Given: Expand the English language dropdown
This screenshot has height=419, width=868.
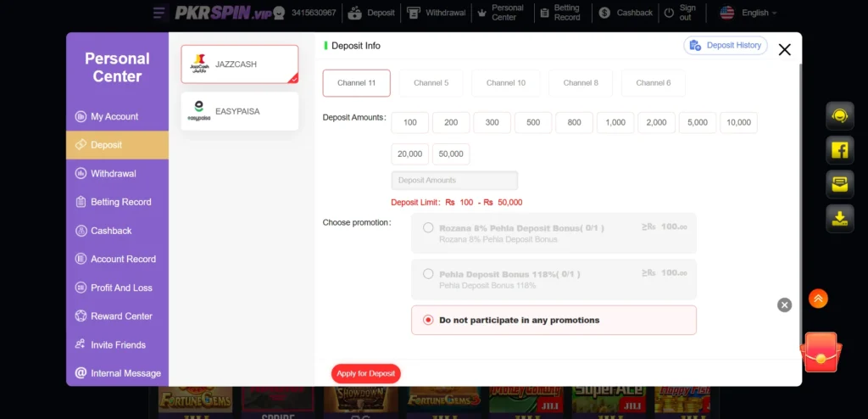Looking at the screenshot, I should coord(759,13).
